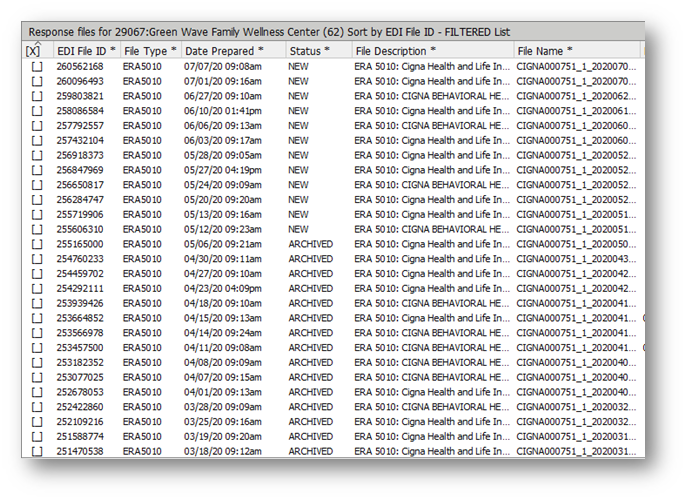
Task: Click date 05/27/20 04:19pm entry
Action: tap(222, 170)
